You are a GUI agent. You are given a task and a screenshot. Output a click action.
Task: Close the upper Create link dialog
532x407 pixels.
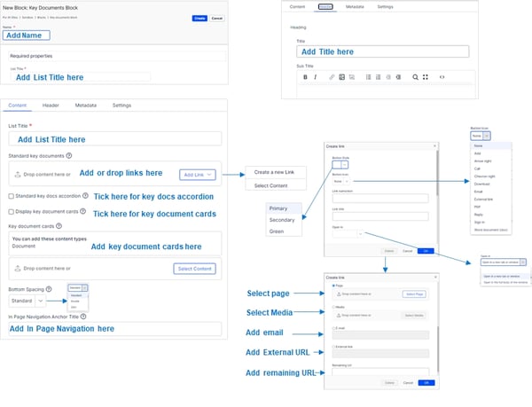(434, 145)
